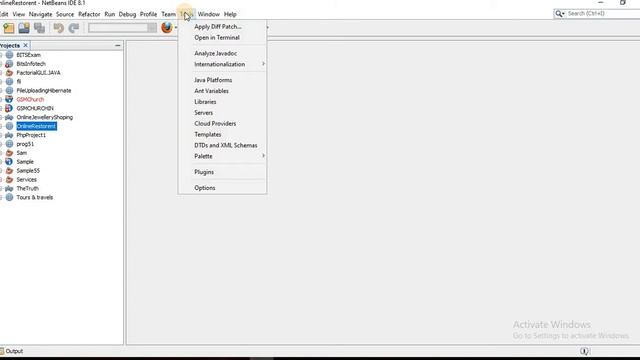Image resolution: width=640 pixels, height=360 pixels.
Task: Open the Source menu
Action: pos(65,14)
